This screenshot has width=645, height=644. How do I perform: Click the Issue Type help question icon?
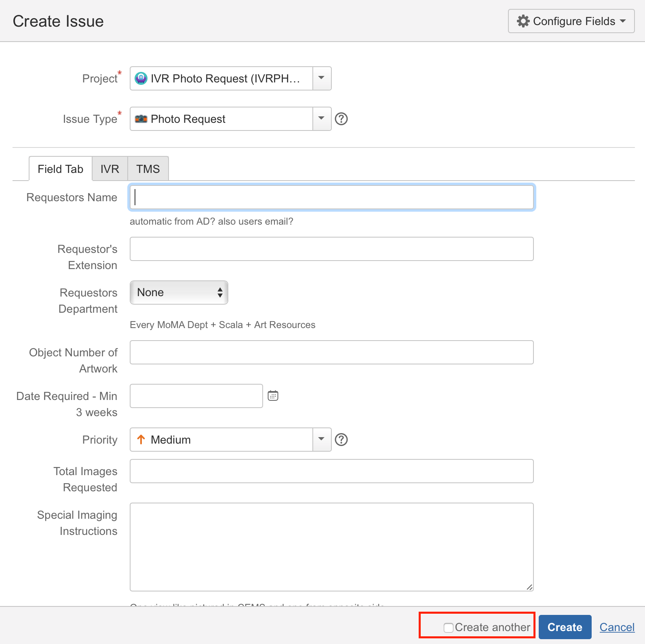341,119
